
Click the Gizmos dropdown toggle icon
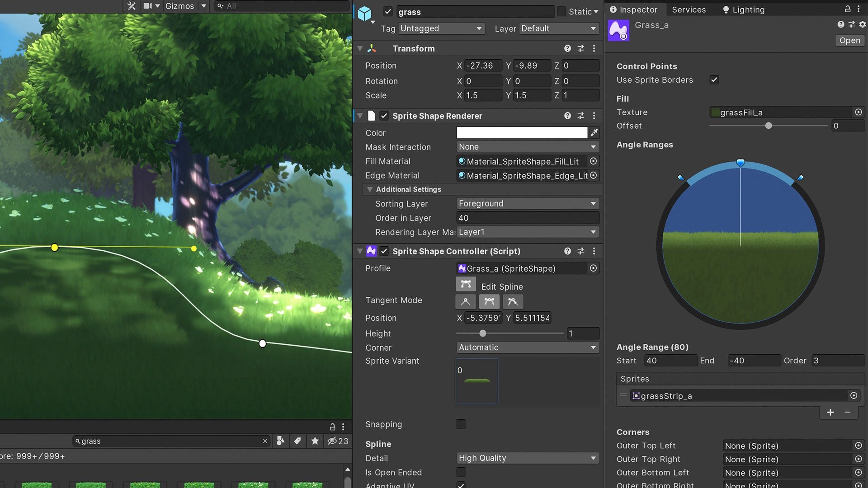click(x=203, y=6)
